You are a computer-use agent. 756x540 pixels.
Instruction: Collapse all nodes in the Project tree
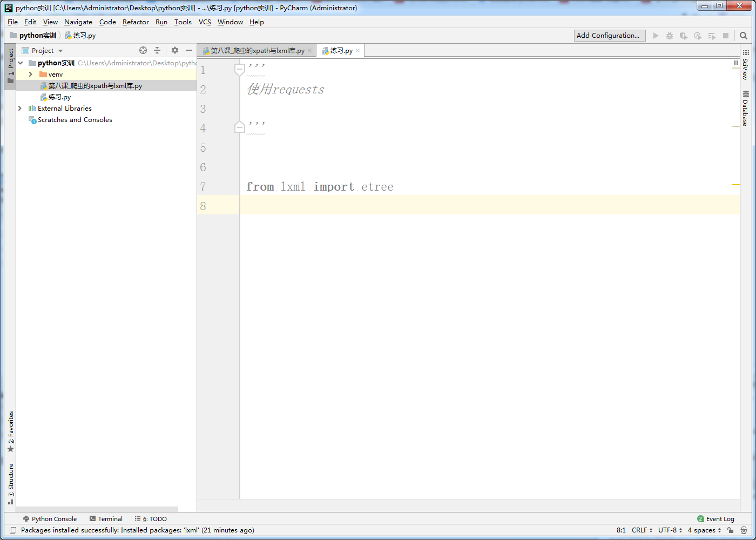[x=157, y=50]
